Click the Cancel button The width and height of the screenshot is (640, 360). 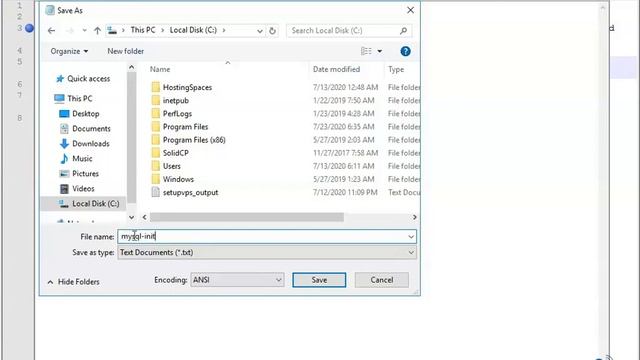[382, 280]
